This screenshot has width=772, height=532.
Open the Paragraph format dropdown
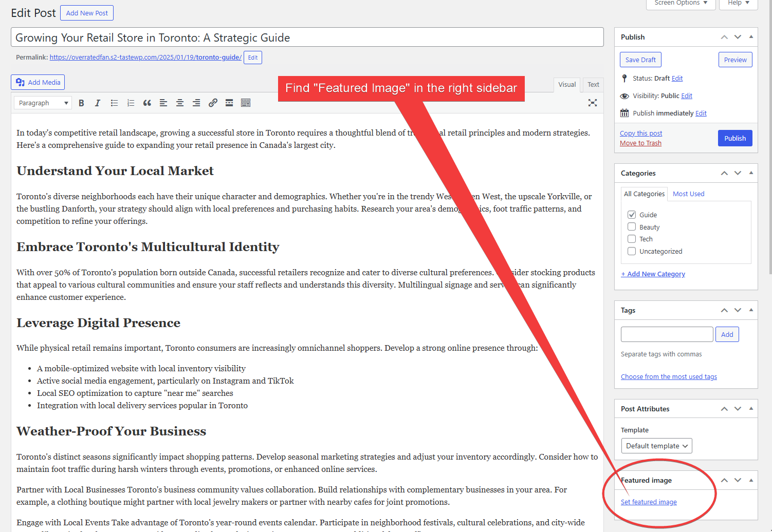[x=43, y=103]
